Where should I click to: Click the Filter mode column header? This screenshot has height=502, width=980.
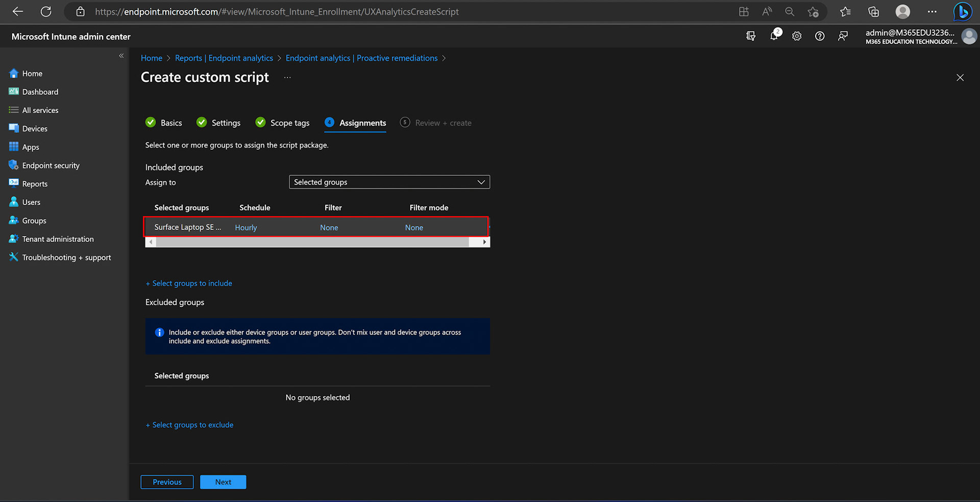tap(429, 208)
